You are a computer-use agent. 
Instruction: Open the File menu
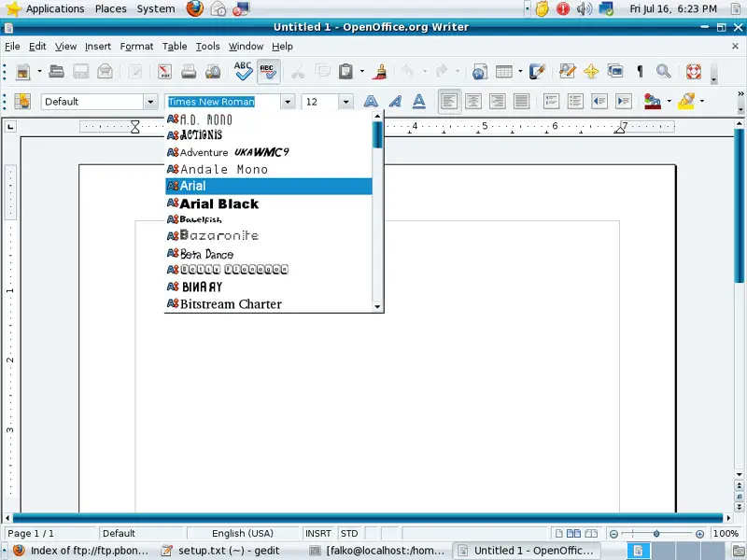click(12, 46)
